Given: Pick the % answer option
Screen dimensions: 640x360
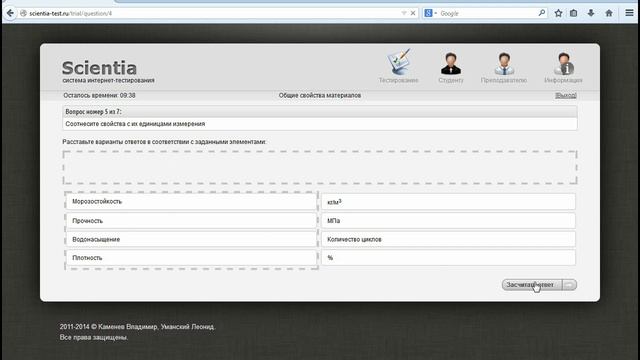Looking at the screenshot, I should click(x=448, y=258).
